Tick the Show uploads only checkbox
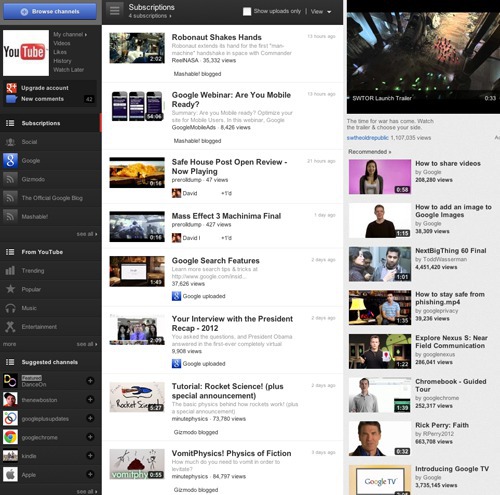The width and height of the screenshot is (500, 495). click(247, 11)
